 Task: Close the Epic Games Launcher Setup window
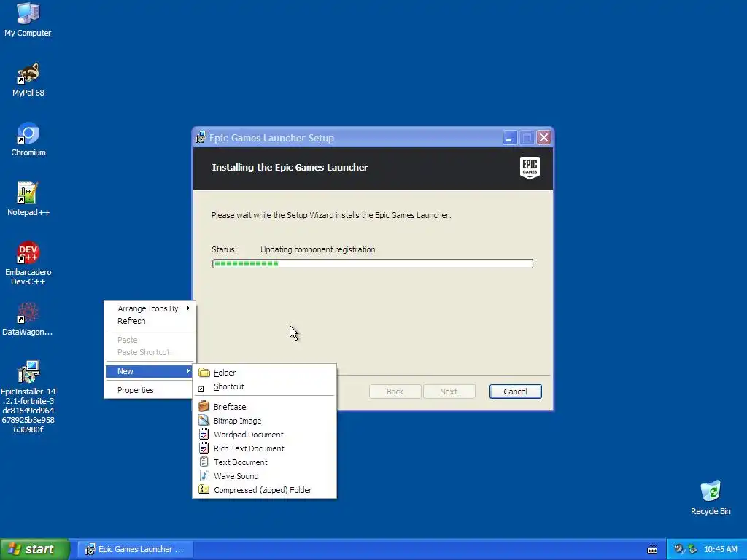543,138
